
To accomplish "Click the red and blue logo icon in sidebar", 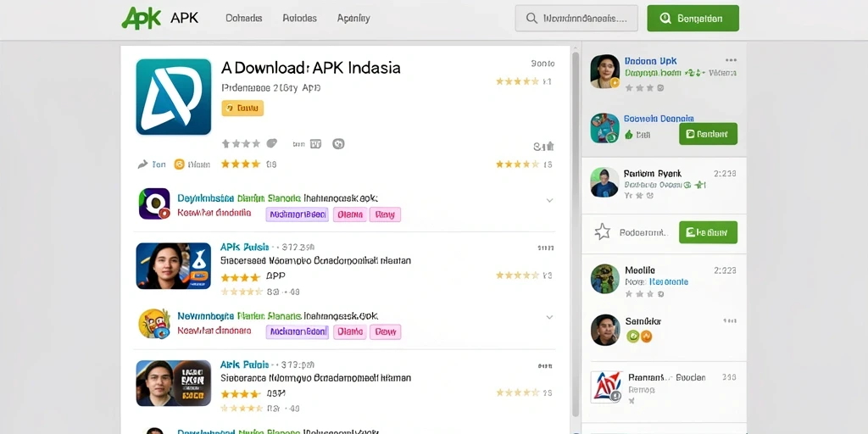I will (x=607, y=387).
